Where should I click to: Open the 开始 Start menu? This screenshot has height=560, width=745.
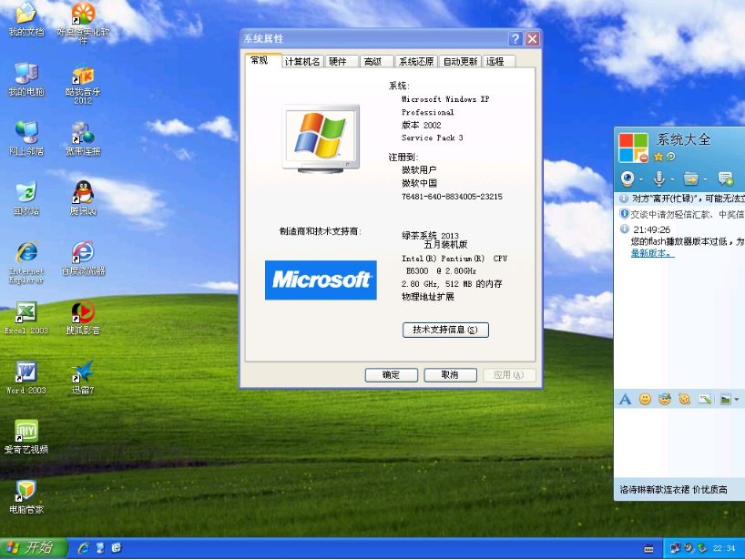(34, 547)
